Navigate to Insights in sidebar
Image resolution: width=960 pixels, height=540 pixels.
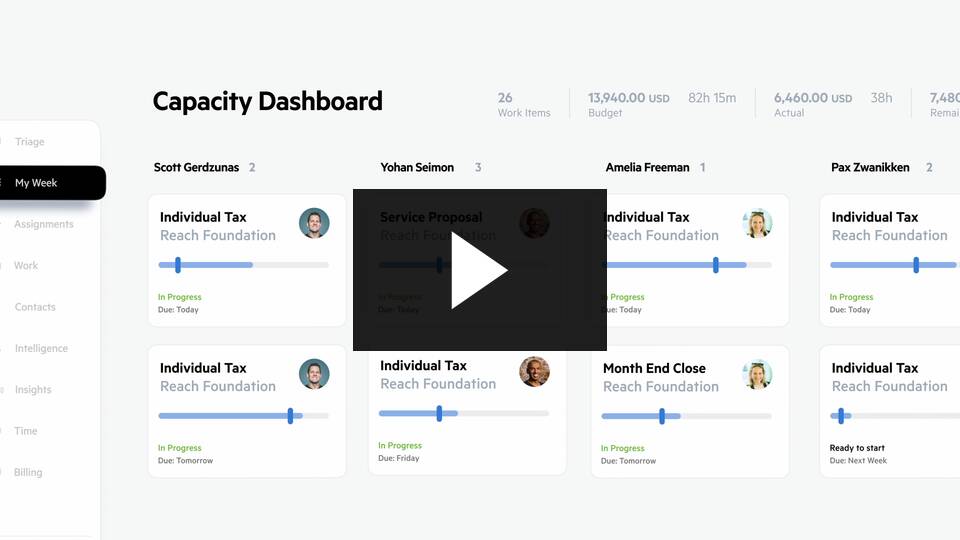coord(33,390)
